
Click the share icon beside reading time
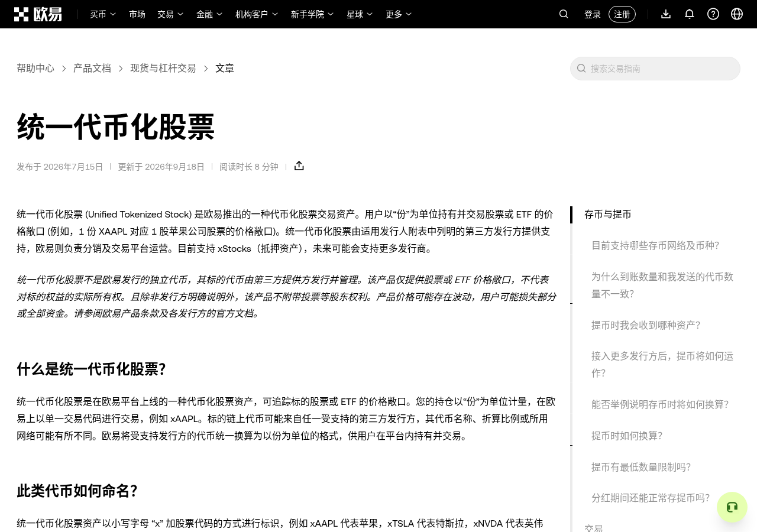(x=299, y=166)
